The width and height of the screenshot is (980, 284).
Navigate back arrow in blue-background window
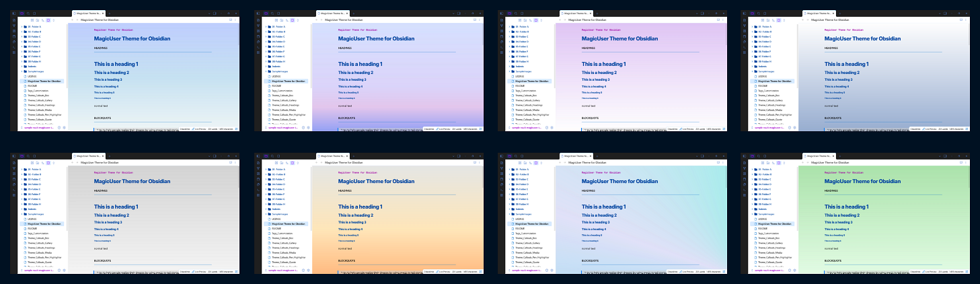click(72, 20)
